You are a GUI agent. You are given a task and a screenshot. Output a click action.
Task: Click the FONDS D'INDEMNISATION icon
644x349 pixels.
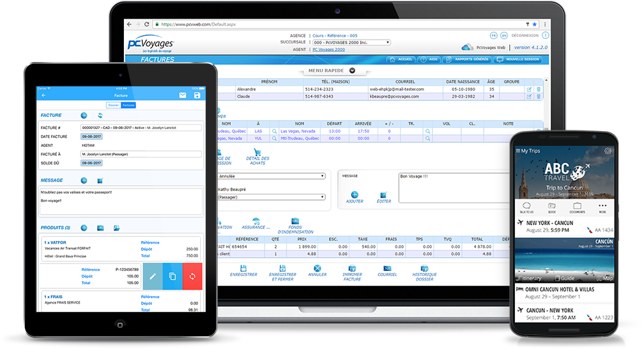pos(295,221)
